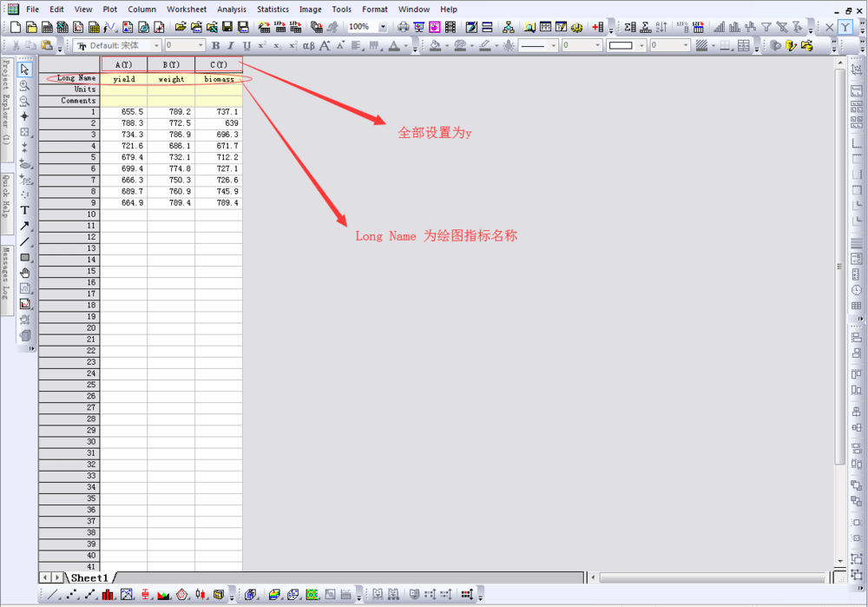
Task: Select the 'yield' long name cell
Action: (x=124, y=79)
